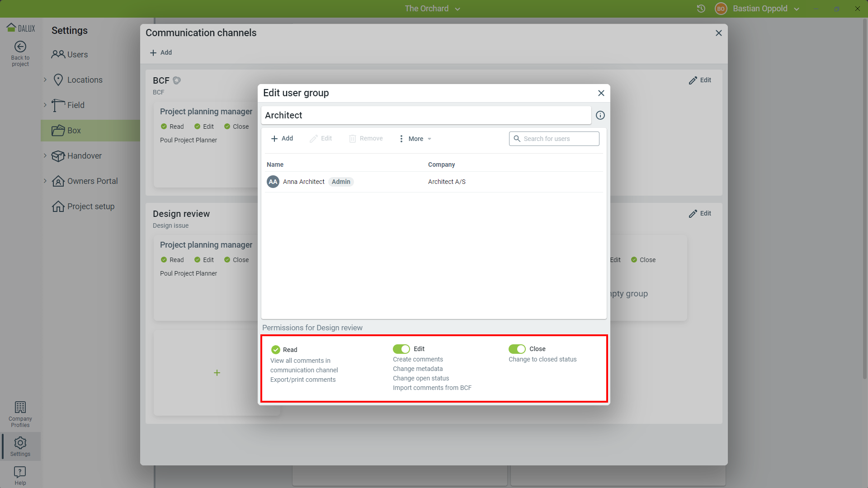The height and width of the screenshot is (488, 868).
Task: Turn off the Close permission toggle
Action: click(x=517, y=349)
